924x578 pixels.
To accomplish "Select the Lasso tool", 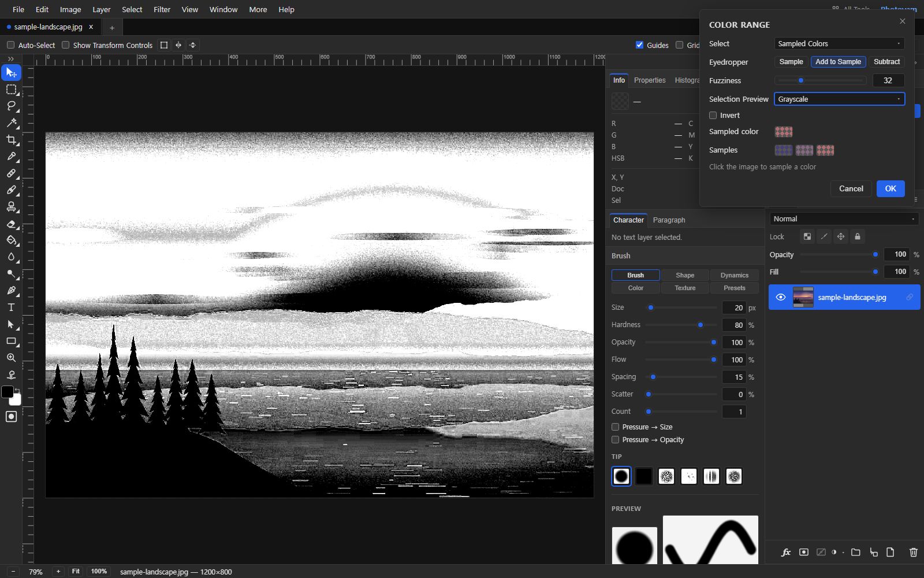I will point(11,106).
